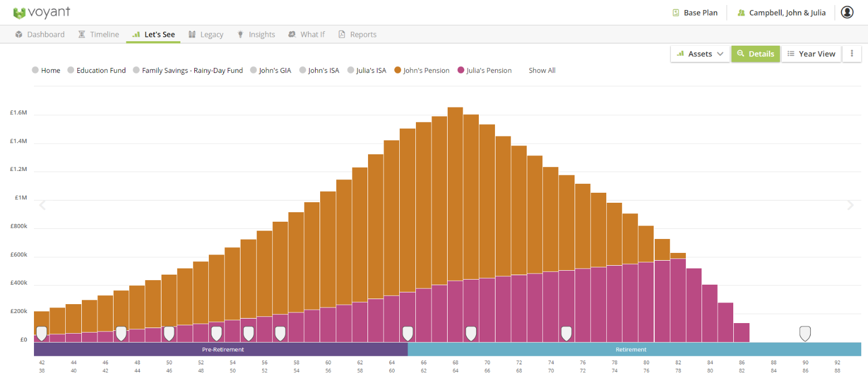Toggle Julia's Pension legend item
868x381 pixels.
(484, 71)
